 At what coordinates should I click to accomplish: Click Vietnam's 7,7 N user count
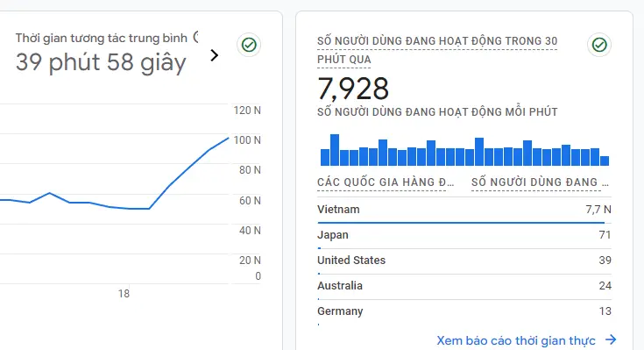click(598, 210)
